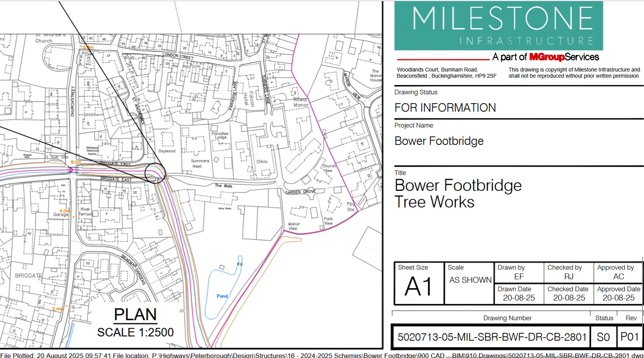
Task: Click the drawing number 5020713-05-MIL-SBR-BWF-DR-CB-2801
Action: pyautogui.click(x=492, y=337)
